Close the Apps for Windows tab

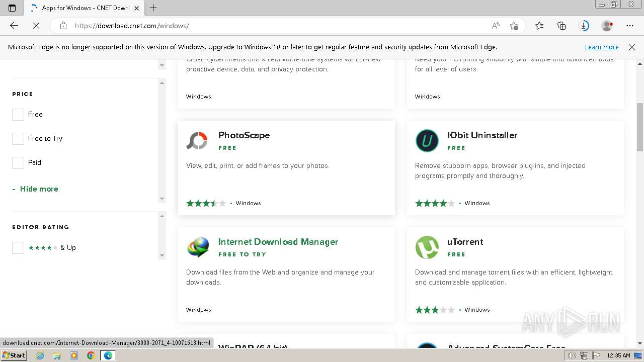[136, 8]
